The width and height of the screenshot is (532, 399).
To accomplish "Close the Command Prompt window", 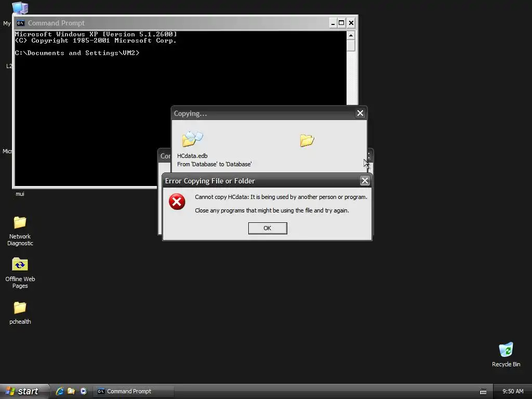I will (x=351, y=23).
